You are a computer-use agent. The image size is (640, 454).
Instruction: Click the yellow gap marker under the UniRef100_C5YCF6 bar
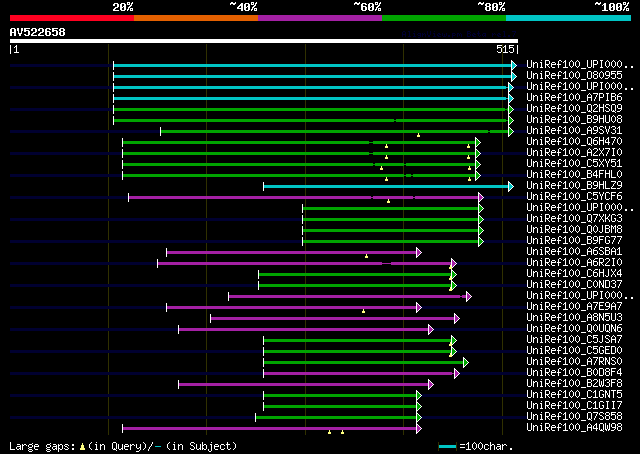coord(389,201)
